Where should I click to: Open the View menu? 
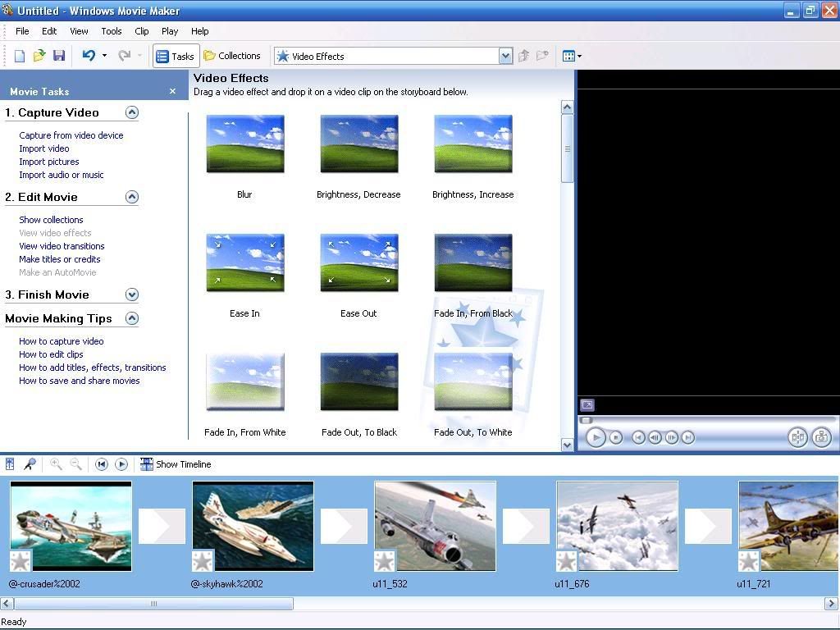point(79,31)
